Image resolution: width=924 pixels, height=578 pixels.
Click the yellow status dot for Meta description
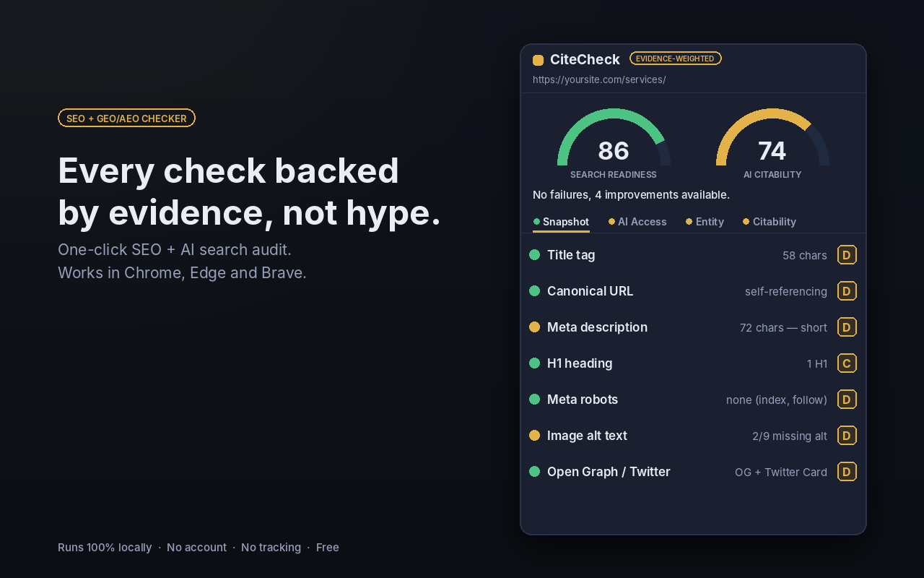tap(534, 327)
